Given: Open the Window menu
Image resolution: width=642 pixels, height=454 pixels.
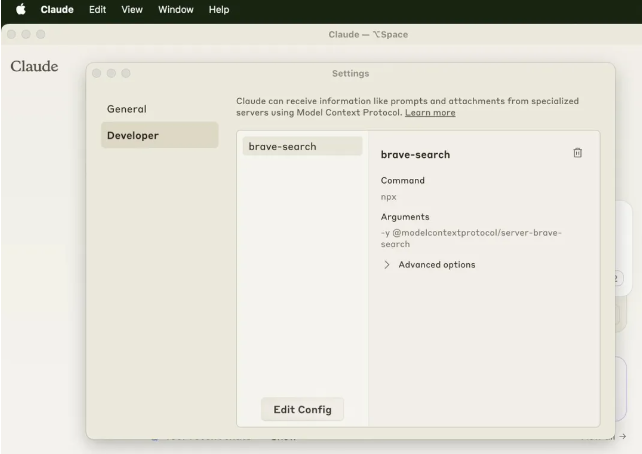Looking at the screenshot, I should click(x=176, y=9).
